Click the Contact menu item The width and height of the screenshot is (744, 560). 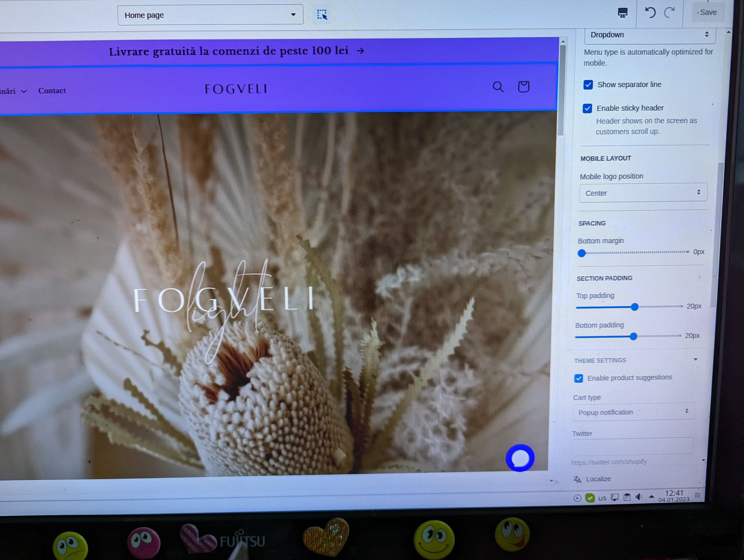coord(52,91)
